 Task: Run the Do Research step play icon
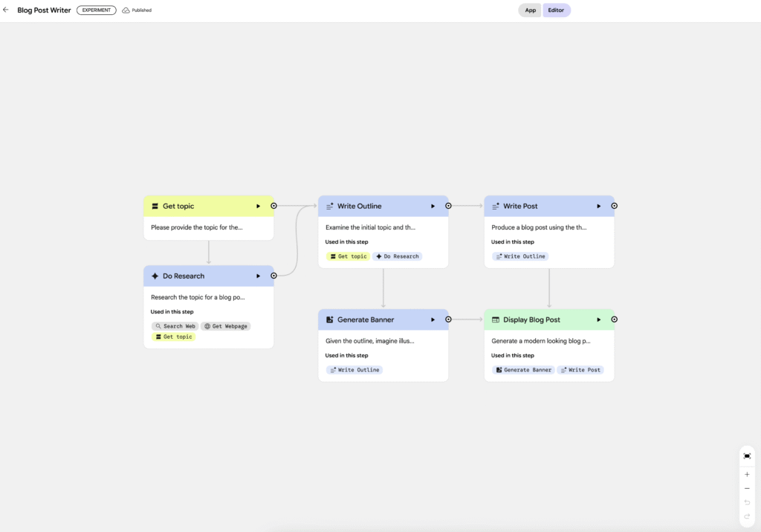259,276
